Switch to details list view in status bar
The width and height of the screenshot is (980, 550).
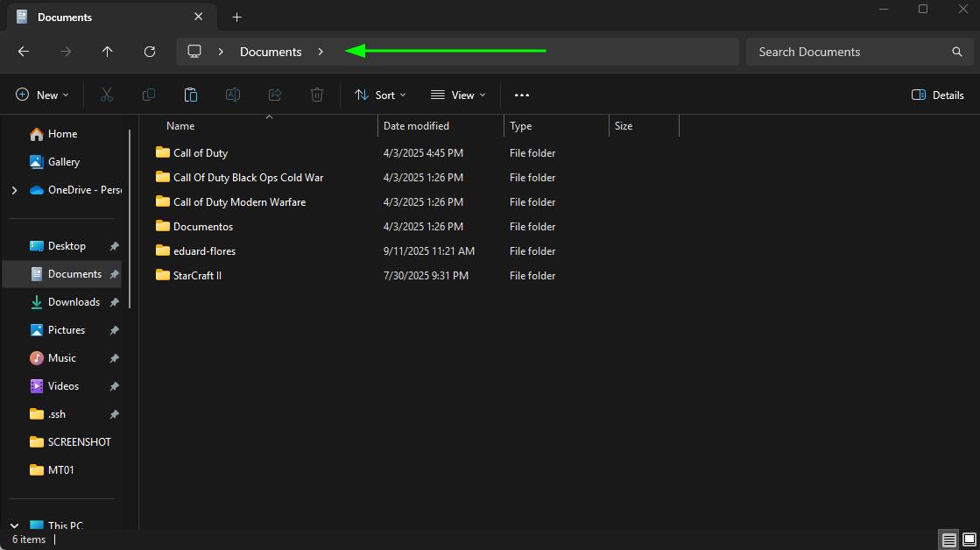click(948, 539)
